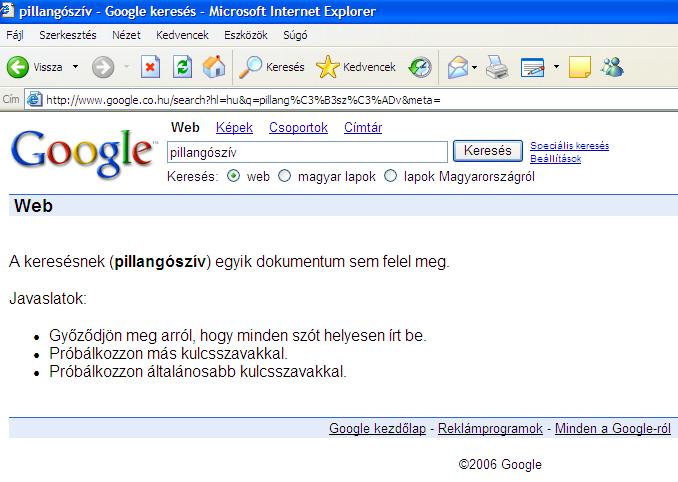Go to the Home page icon
This screenshot has height=482, width=678.
[214, 67]
